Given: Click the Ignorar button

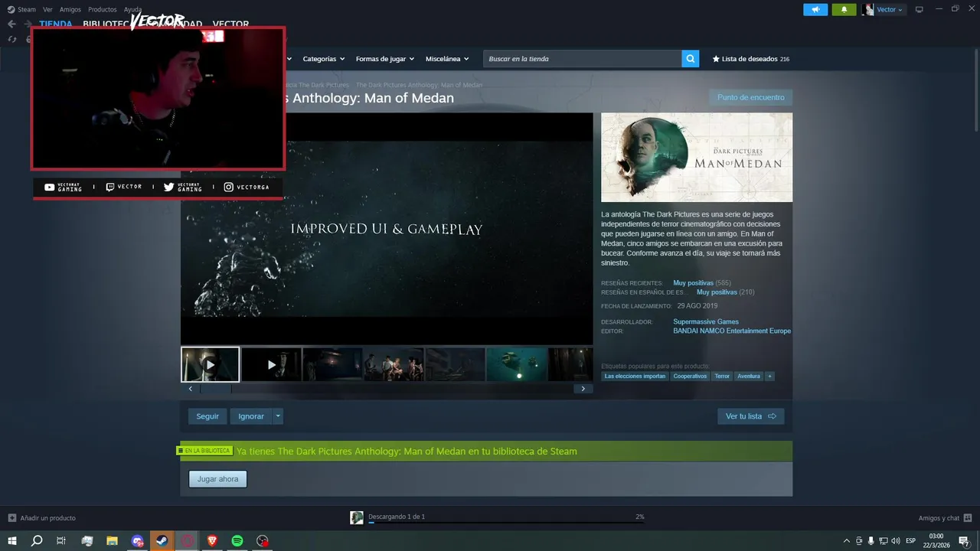Looking at the screenshot, I should click(x=251, y=416).
